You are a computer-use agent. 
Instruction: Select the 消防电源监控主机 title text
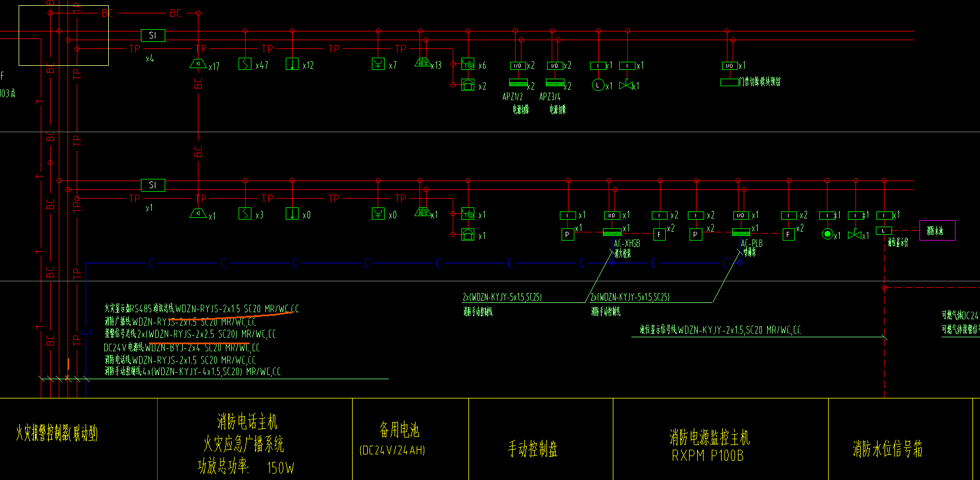pyautogui.click(x=709, y=437)
